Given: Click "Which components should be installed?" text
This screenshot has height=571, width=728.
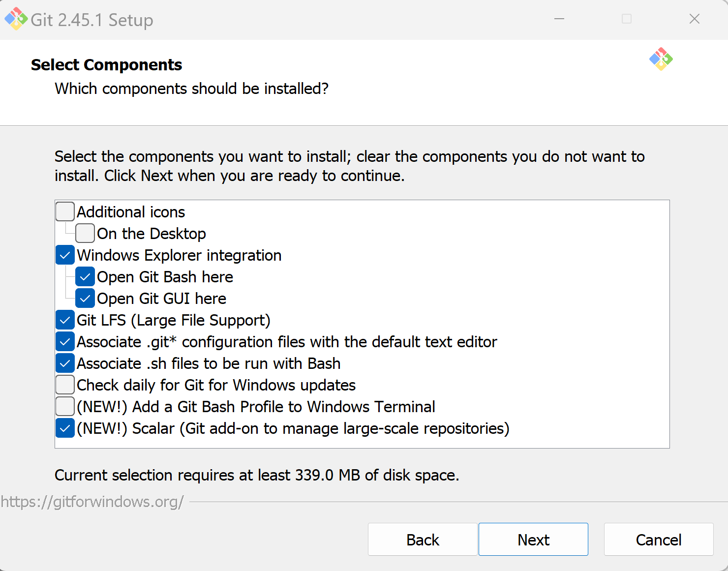Looking at the screenshot, I should click(x=191, y=89).
